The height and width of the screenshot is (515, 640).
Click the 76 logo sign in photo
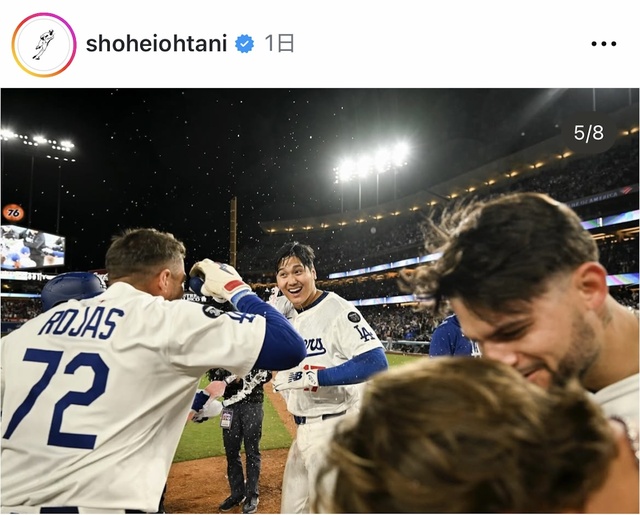[x=13, y=213]
